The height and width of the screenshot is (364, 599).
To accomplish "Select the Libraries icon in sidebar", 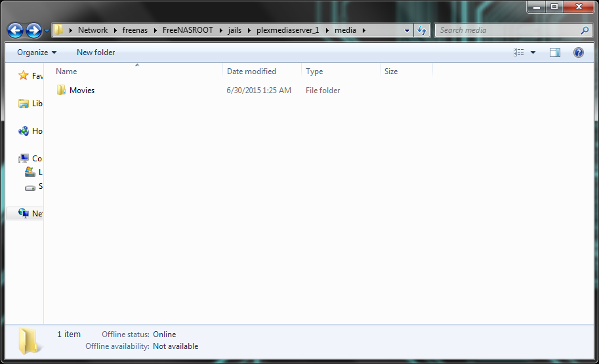I will (x=24, y=104).
